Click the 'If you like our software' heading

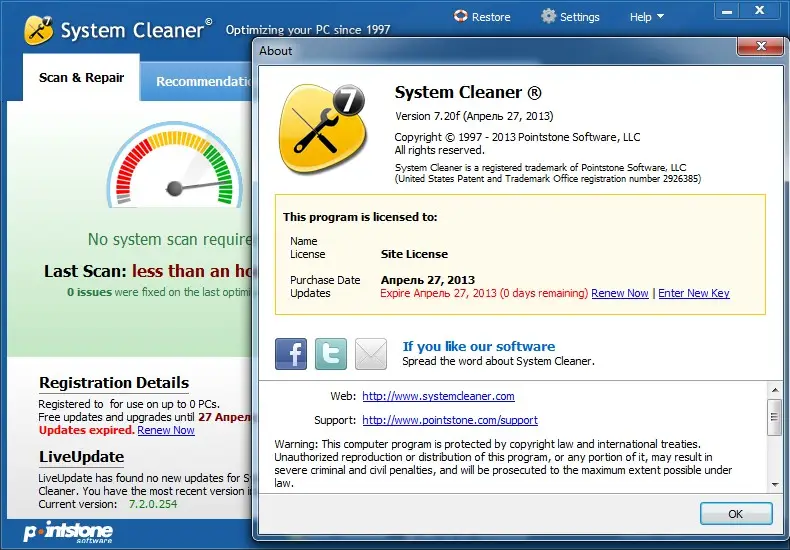[x=479, y=347]
